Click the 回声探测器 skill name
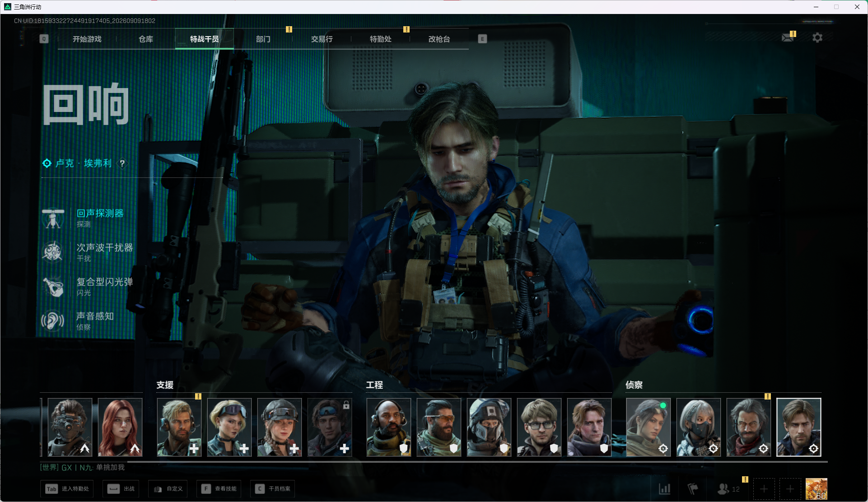The height and width of the screenshot is (502, 868). click(100, 214)
